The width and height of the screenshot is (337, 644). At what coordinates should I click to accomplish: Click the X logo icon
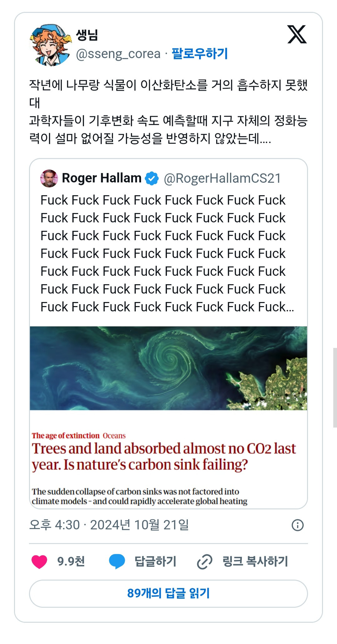click(x=297, y=34)
